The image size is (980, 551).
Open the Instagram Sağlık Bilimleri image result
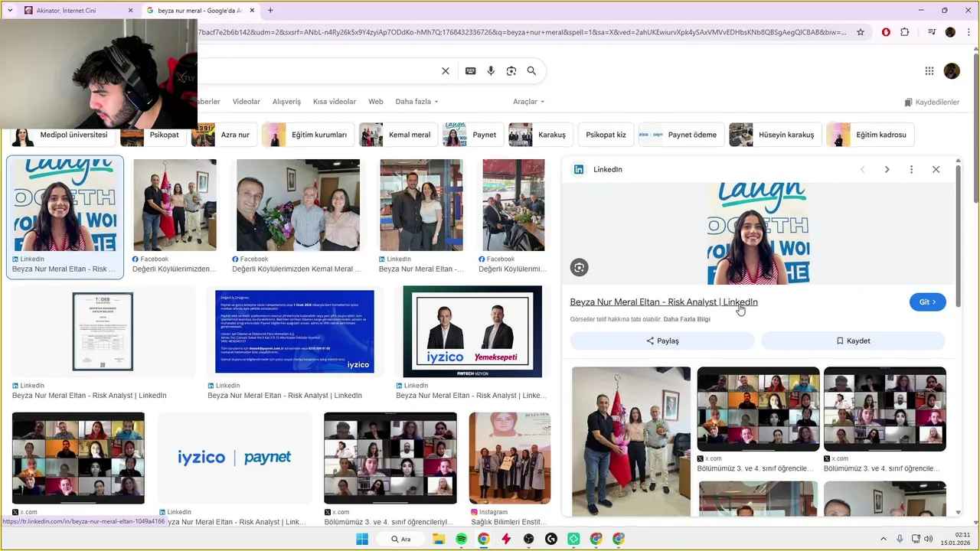point(509,458)
